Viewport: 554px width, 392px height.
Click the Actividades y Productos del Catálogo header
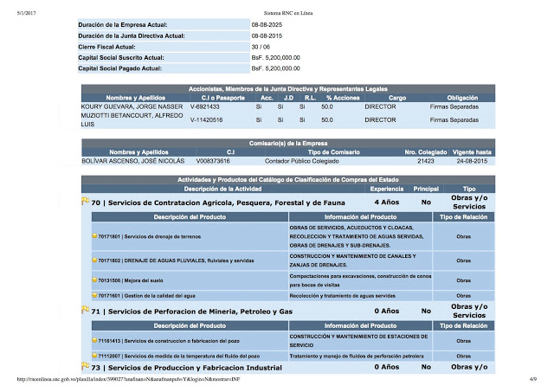pos(288,180)
